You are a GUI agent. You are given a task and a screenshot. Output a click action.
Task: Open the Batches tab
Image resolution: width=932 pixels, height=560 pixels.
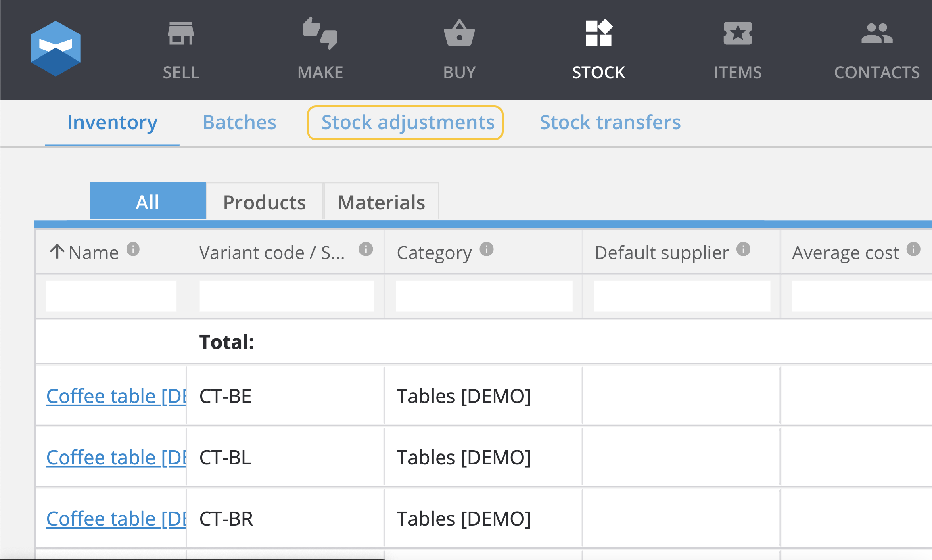coord(239,122)
